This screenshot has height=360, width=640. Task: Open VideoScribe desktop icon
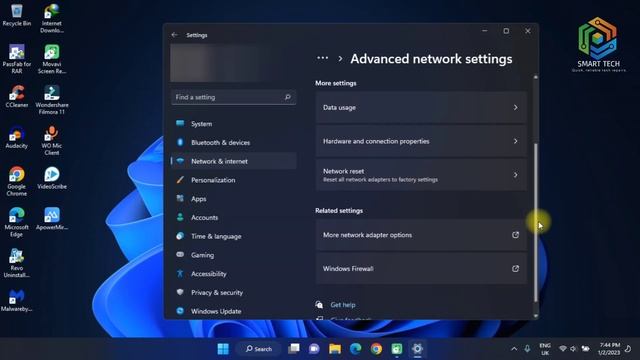(52, 178)
